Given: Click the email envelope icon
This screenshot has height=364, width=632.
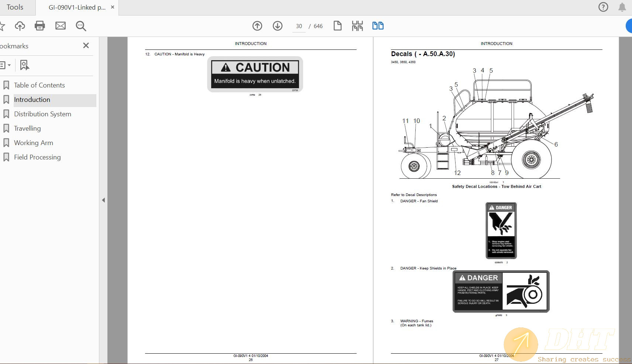Looking at the screenshot, I should (x=61, y=26).
